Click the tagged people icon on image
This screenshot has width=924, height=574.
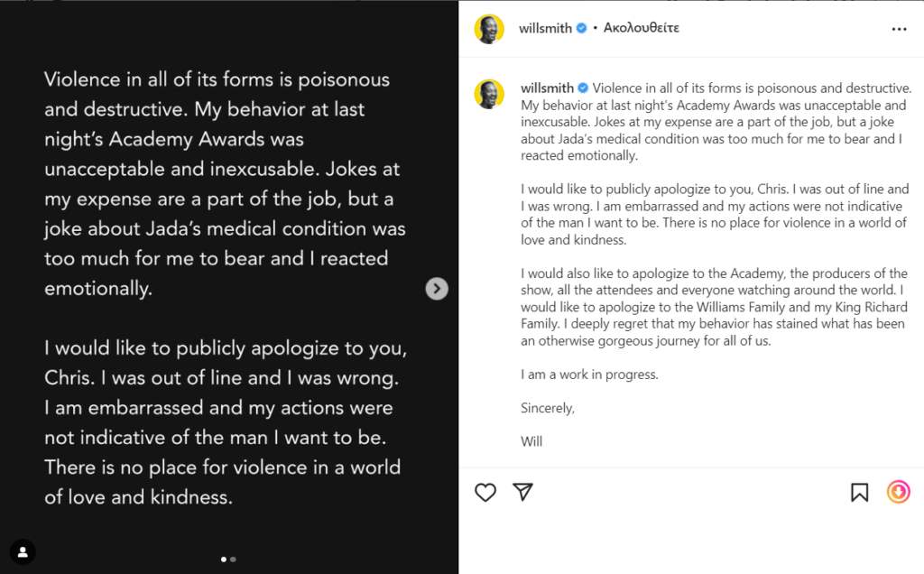click(x=23, y=552)
